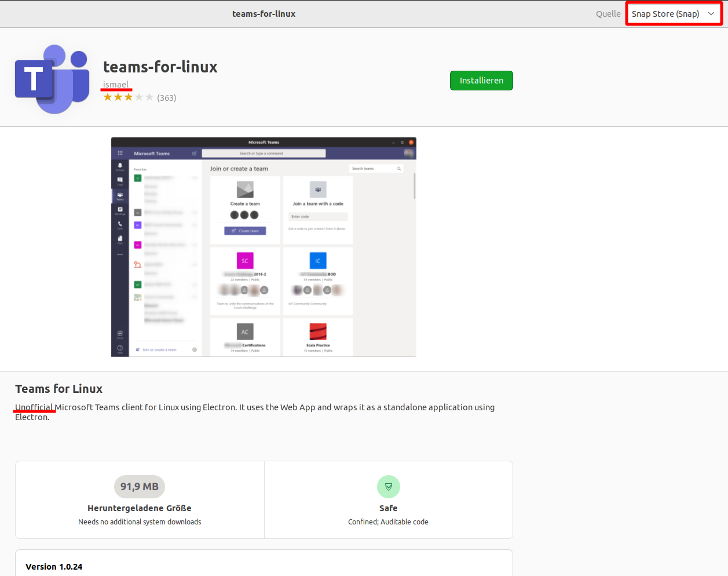
Task: Click the teams-for-linux window title
Action: [264, 14]
